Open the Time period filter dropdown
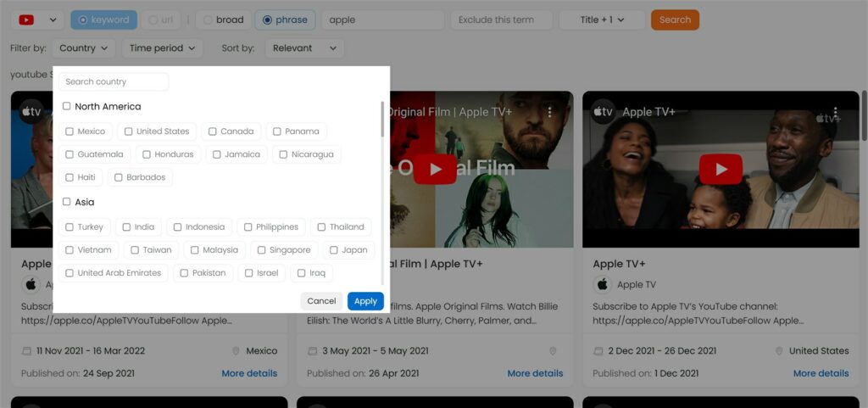The height and width of the screenshot is (408, 868). [x=162, y=48]
